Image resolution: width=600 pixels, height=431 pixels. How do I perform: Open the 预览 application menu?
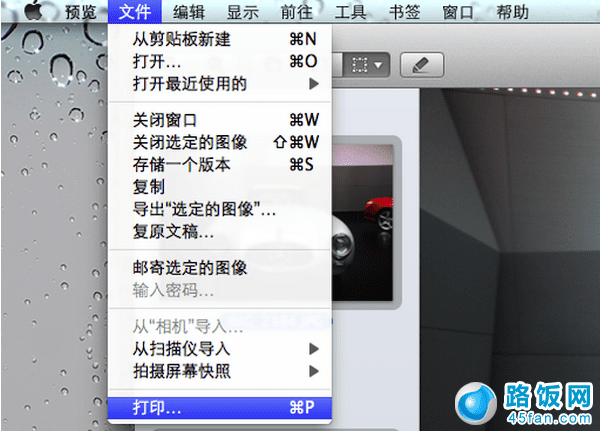pos(81,12)
